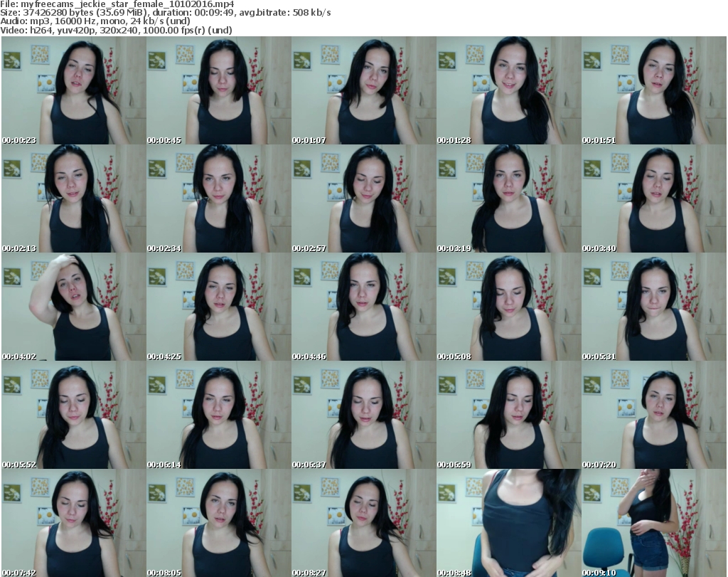
Task: Click the frame labeled 00:02:13
Action: pyautogui.click(x=73, y=199)
